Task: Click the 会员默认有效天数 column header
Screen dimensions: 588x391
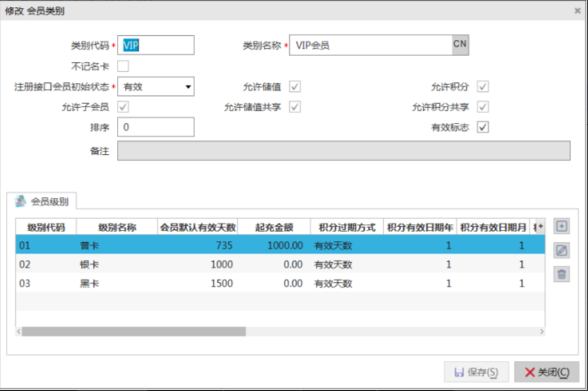Action: [198, 227]
